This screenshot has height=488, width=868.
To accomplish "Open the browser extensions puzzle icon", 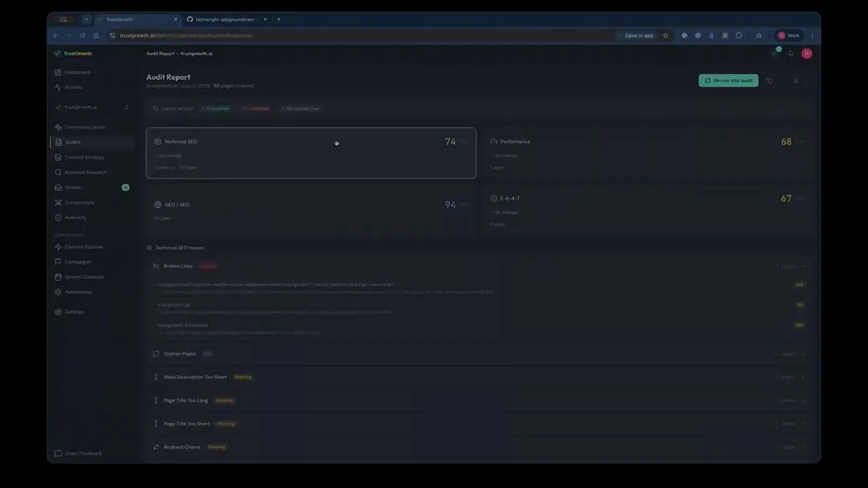I will pos(739,36).
